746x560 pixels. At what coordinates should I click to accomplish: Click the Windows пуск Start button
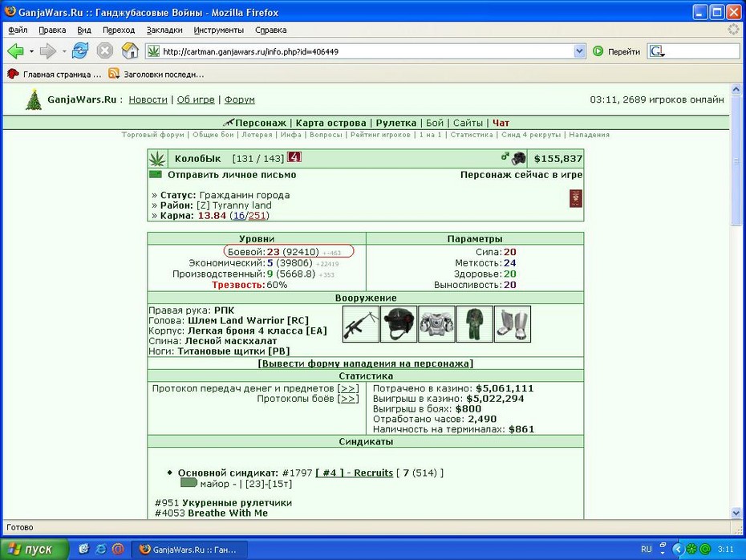click(34, 549)
